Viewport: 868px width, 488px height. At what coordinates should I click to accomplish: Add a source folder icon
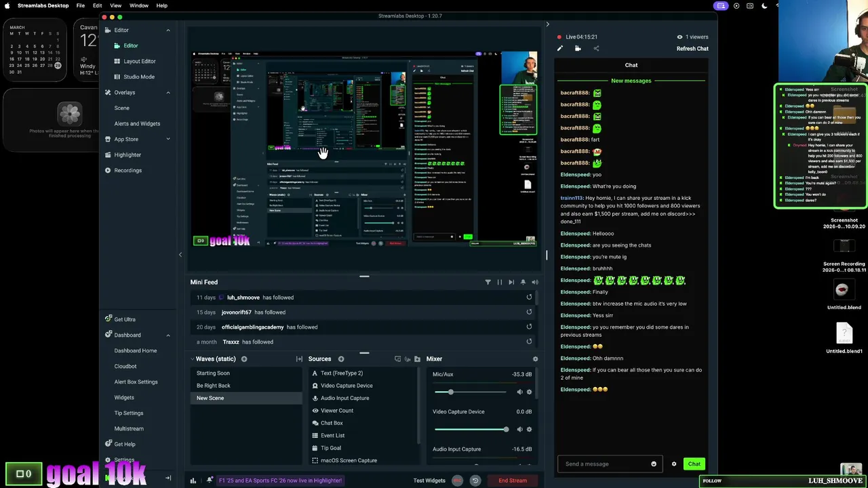coord(417,359)
